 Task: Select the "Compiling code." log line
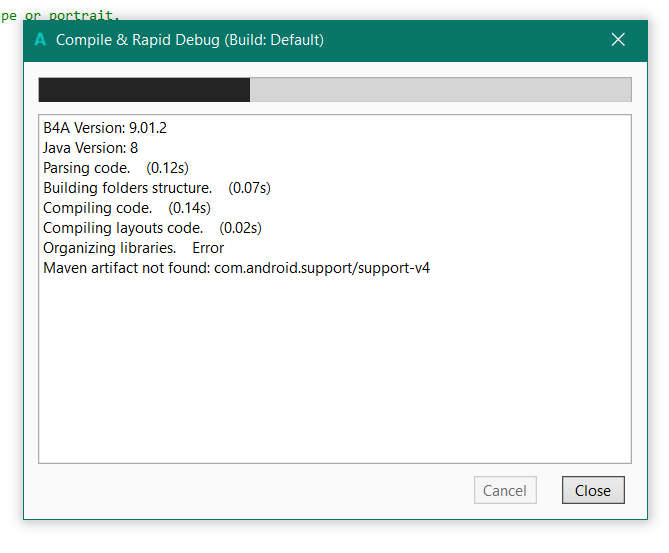point(98,208)
